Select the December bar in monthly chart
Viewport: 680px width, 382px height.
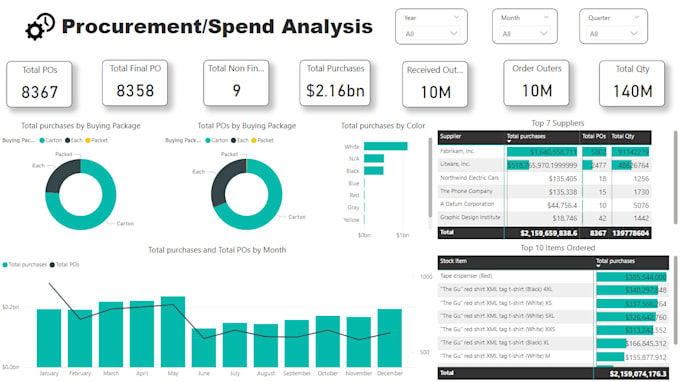[389, 338]
